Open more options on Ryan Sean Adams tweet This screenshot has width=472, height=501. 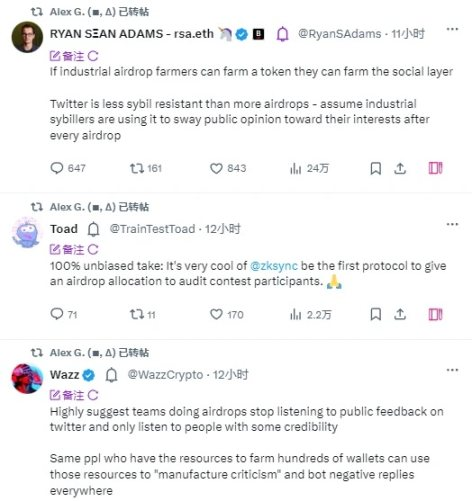point(452,29)
